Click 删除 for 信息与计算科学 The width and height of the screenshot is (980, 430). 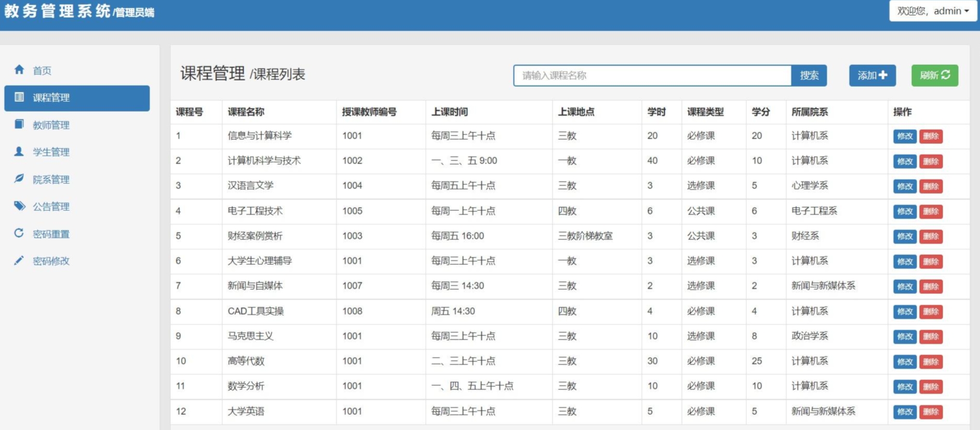[x=931, y=136]
